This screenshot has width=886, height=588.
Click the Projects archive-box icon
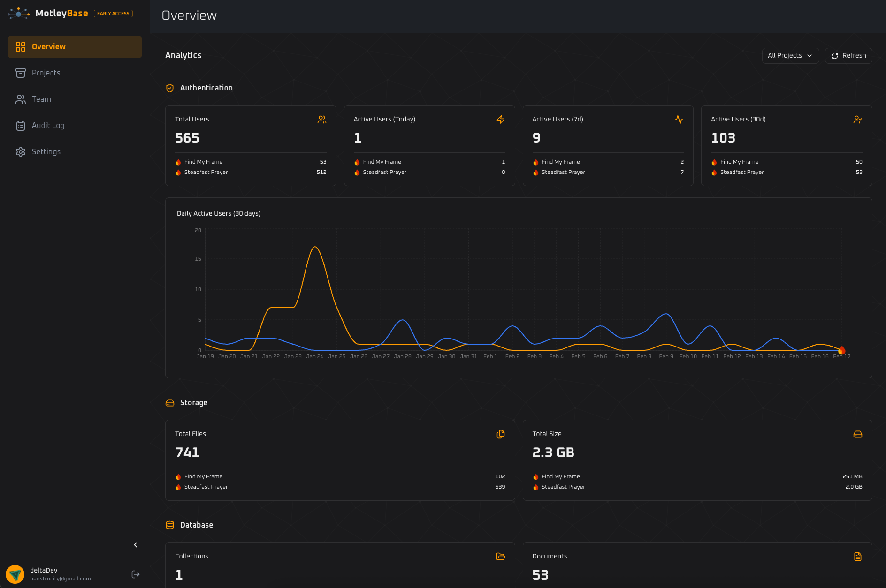[x=21, y=73]
